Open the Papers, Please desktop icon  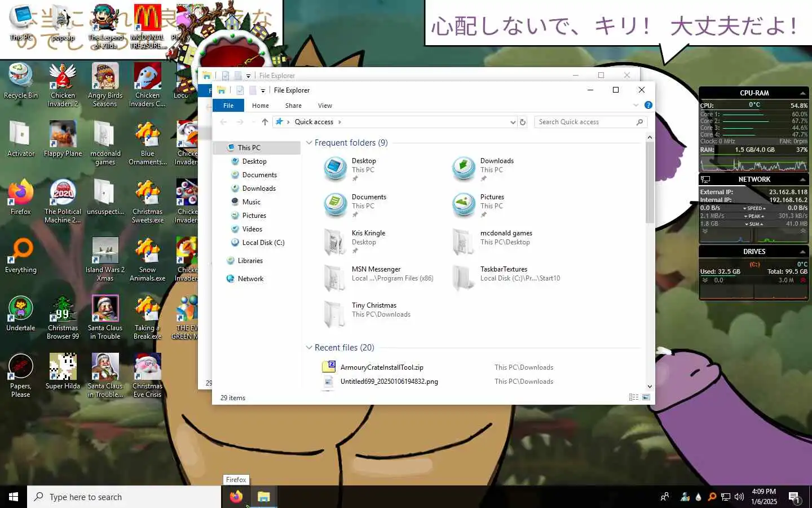point(21,375)
